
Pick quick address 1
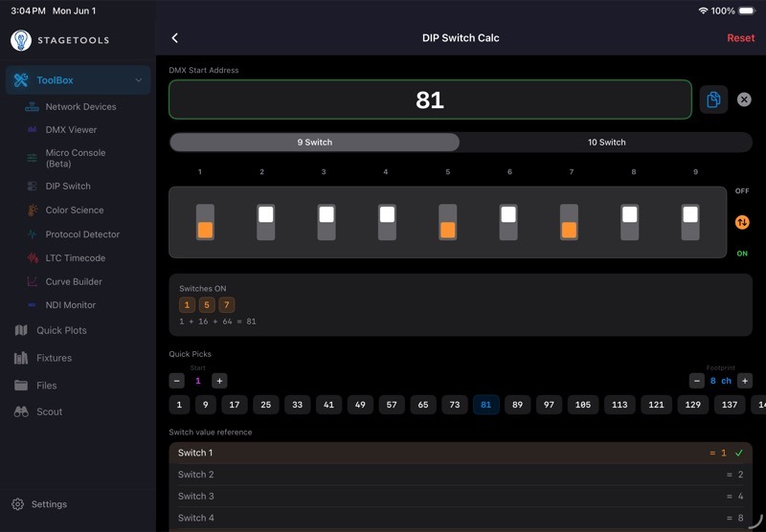point(179,405)
